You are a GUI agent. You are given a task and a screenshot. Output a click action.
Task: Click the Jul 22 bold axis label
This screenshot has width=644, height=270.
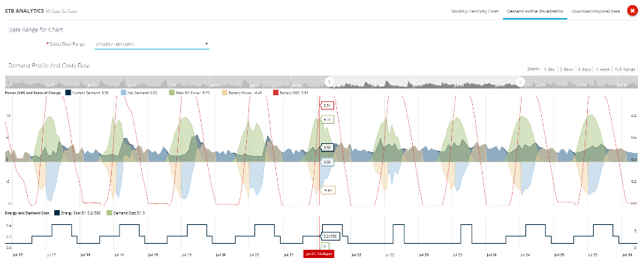click(356, 254)
